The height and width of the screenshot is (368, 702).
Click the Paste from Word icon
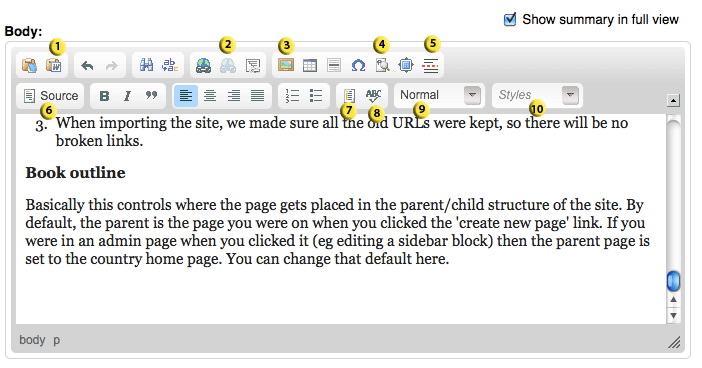(x=54, y=66)
